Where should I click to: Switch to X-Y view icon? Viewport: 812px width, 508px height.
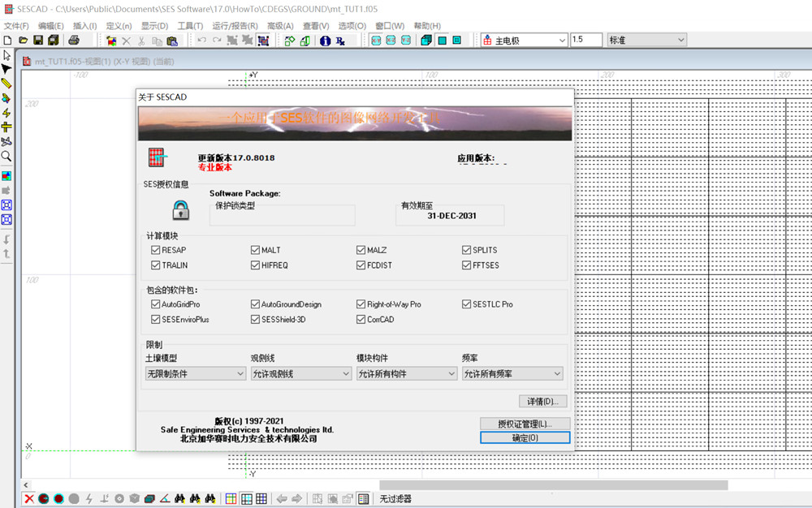(377, 41)
